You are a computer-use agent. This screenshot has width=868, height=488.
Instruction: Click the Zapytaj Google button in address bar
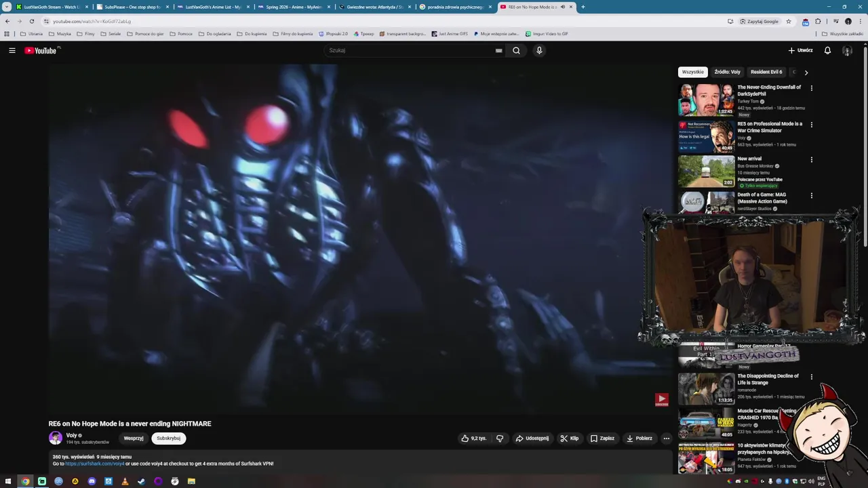click(759, 21)
